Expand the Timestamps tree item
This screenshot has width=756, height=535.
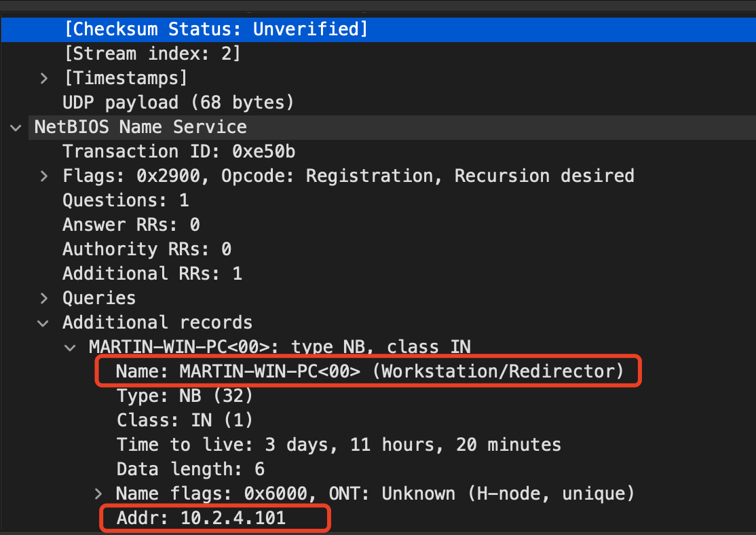44,78
